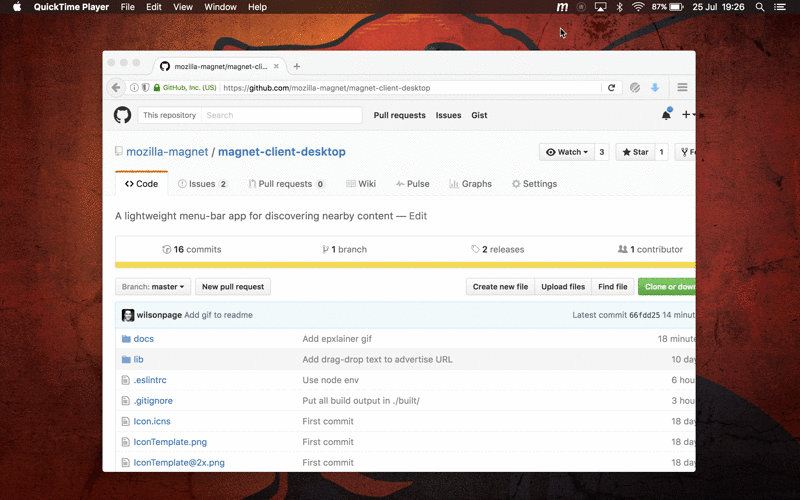Screen dimensions: 800x500
Task: Close the magnet-client-desktop browser tab
Action: pyautogui.click(x=276, y=66)
